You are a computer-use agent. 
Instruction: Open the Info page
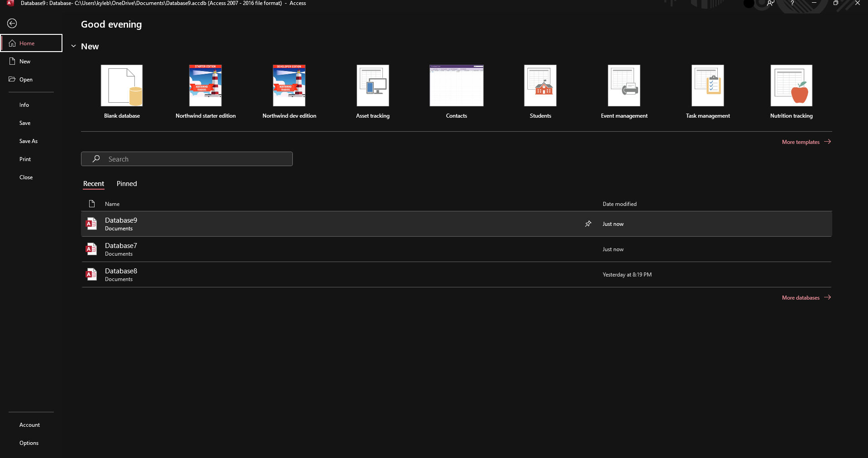click(31, 105)
